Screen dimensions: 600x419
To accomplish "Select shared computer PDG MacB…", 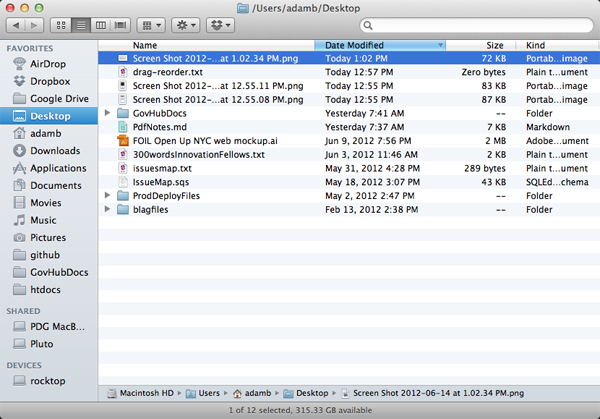I will (49, 326).
